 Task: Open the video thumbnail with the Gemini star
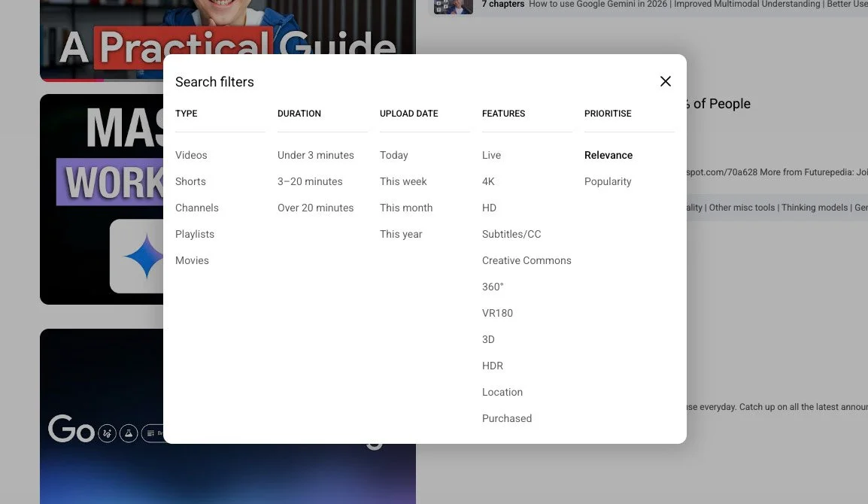[x=102, y=199]
